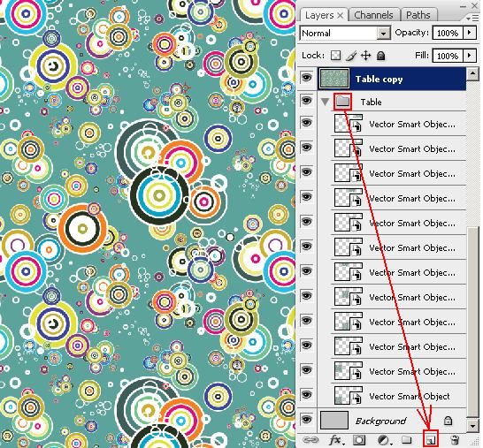Image resolution: width=483 pixels, height=448 pixels.
Task: Click the create new layer icon
Action: click(431, 440)
